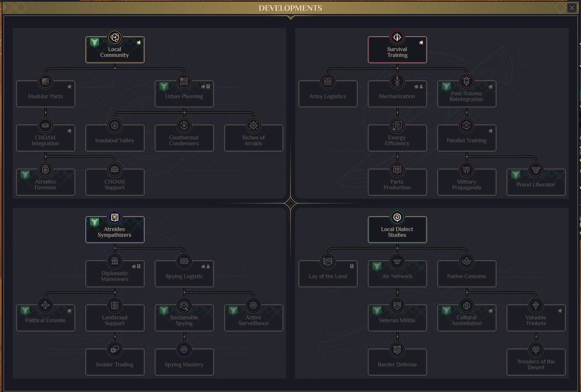The width and height of the screenshot is (581, 392).
Task: Click the Native Customs label
Action: [467, 276]
